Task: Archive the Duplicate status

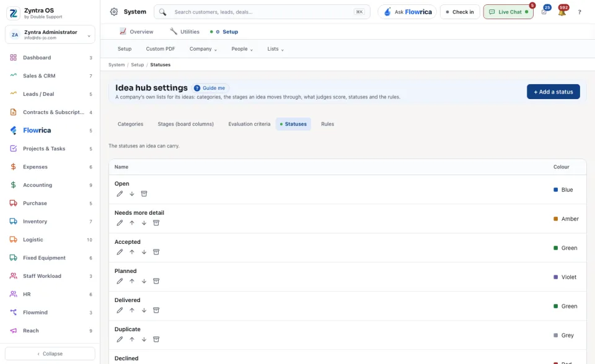Action: (x=156, y=339)
